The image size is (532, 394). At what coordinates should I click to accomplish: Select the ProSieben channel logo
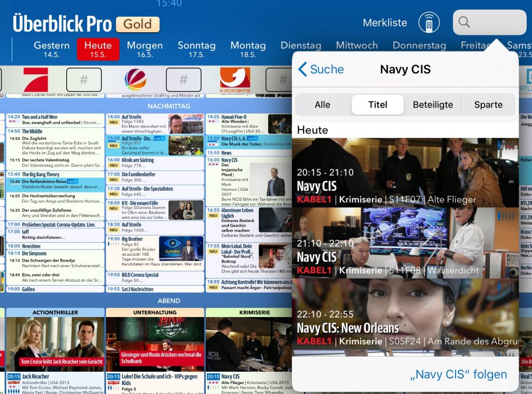coord(36,80)
